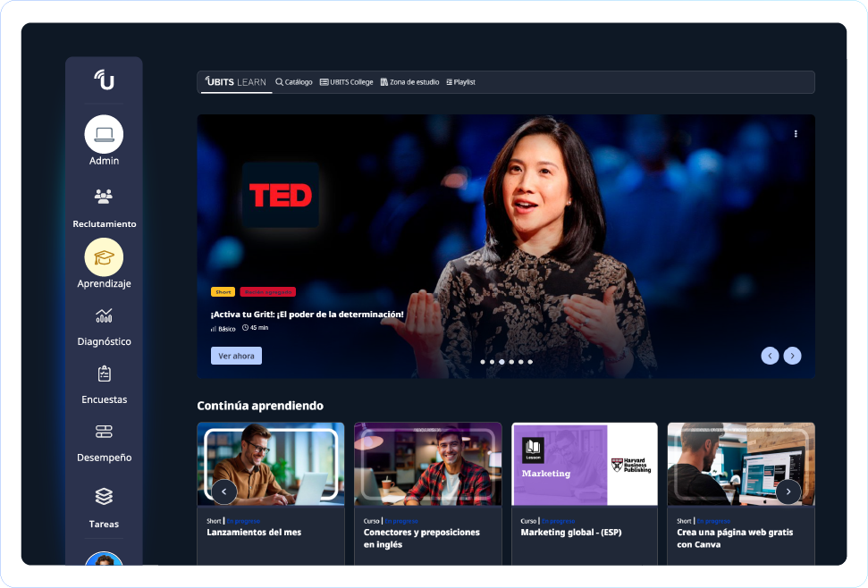Select the first carousel dot indicator
This screenshot has width=868, height=588.
pos(483,362)
